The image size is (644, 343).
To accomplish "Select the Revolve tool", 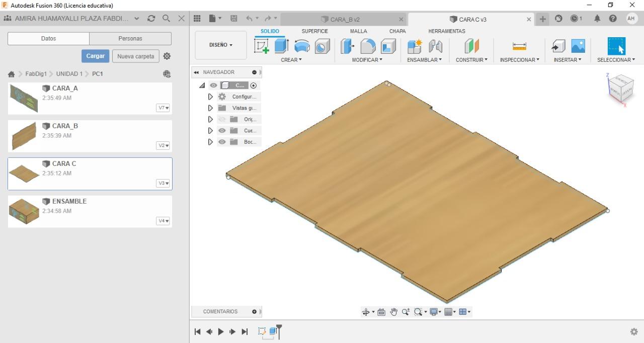I will click(302, 46).
